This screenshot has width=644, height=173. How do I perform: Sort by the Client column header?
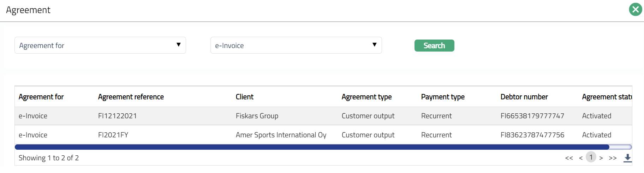click(244, 97)
